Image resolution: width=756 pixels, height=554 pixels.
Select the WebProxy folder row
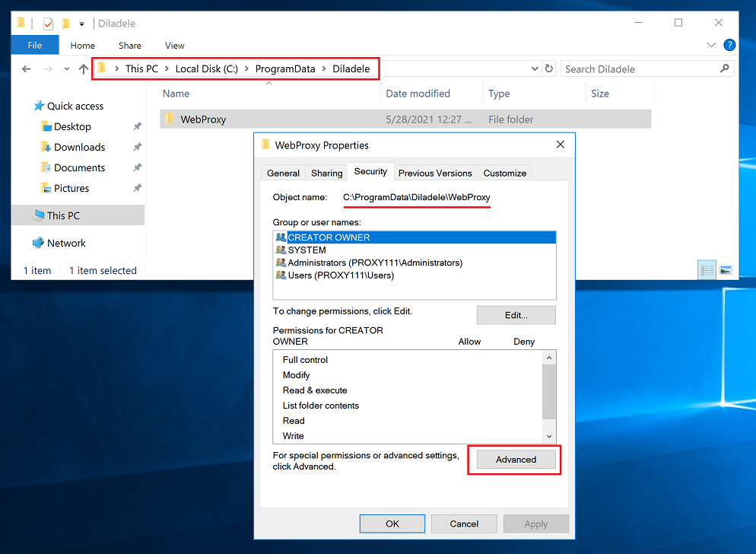pos(405,119)
